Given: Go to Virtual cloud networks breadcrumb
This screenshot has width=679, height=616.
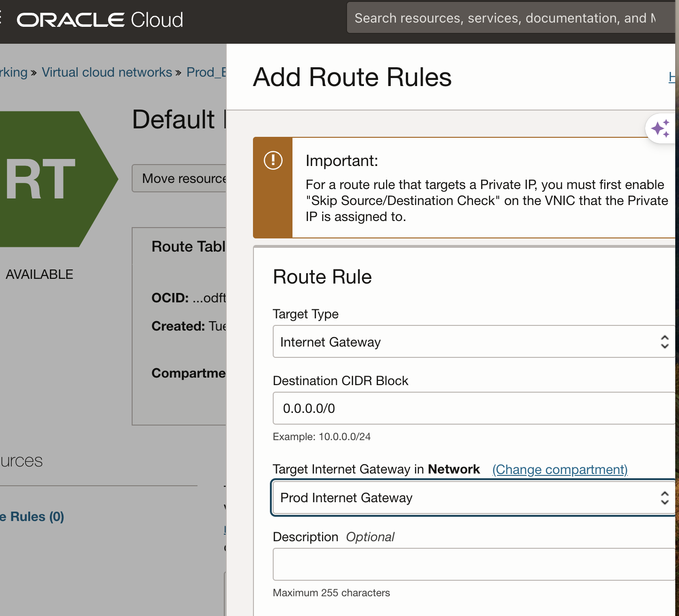Looking at the screenshot, I should pos(107,72).
